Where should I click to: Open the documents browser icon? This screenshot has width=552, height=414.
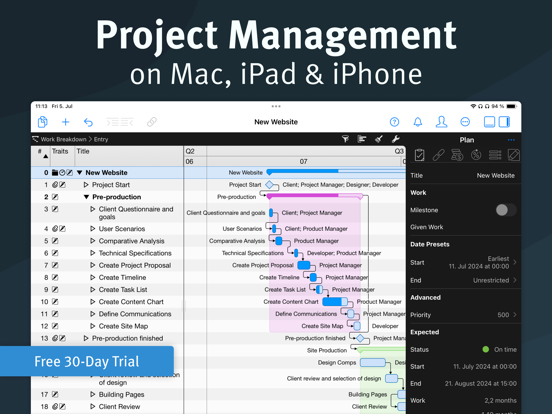43,122
